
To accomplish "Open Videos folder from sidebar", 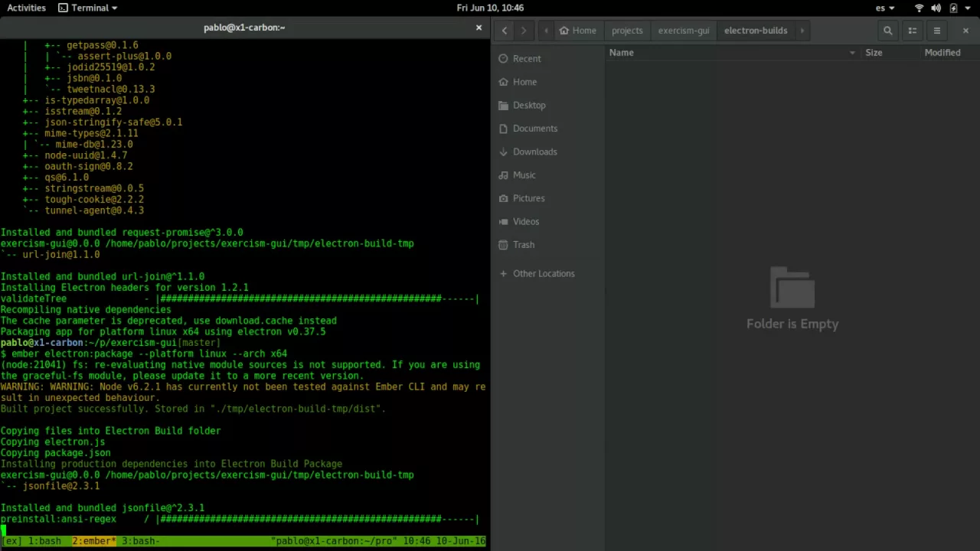I will tap(548, 221).
